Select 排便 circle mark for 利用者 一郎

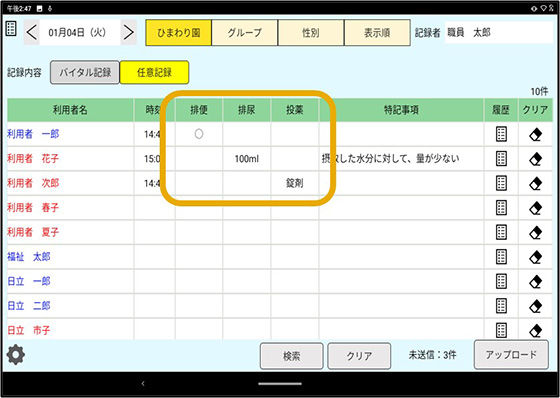click(x=199, y=134)
